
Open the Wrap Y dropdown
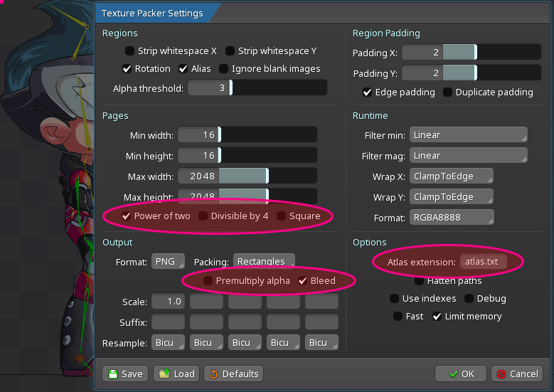pos(451,196)
